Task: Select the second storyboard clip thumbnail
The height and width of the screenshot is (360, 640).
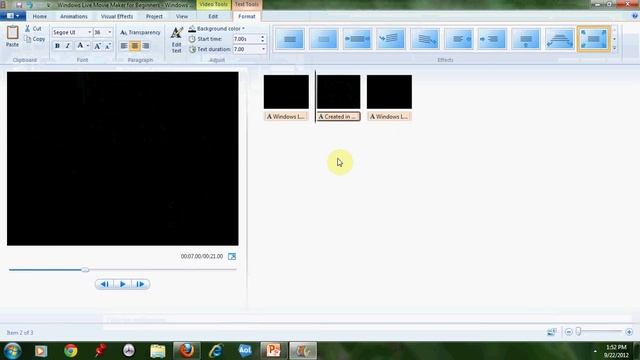Action: pos(338,91)
